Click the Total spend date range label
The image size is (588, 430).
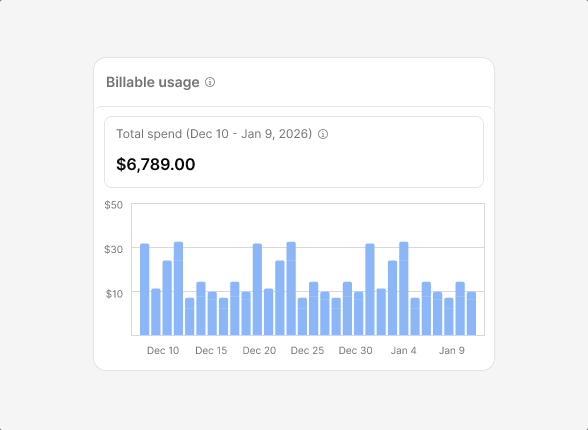(214, 134)
